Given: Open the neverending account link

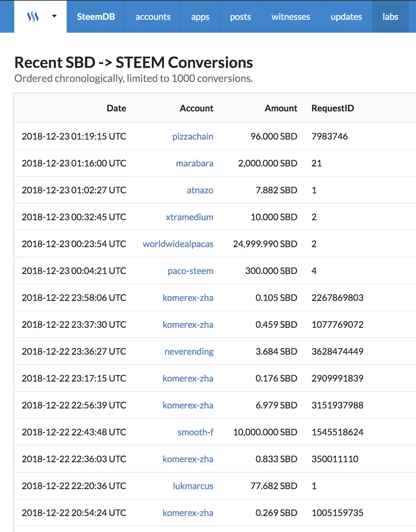Looking at the screenshot, I should point(189,352).
